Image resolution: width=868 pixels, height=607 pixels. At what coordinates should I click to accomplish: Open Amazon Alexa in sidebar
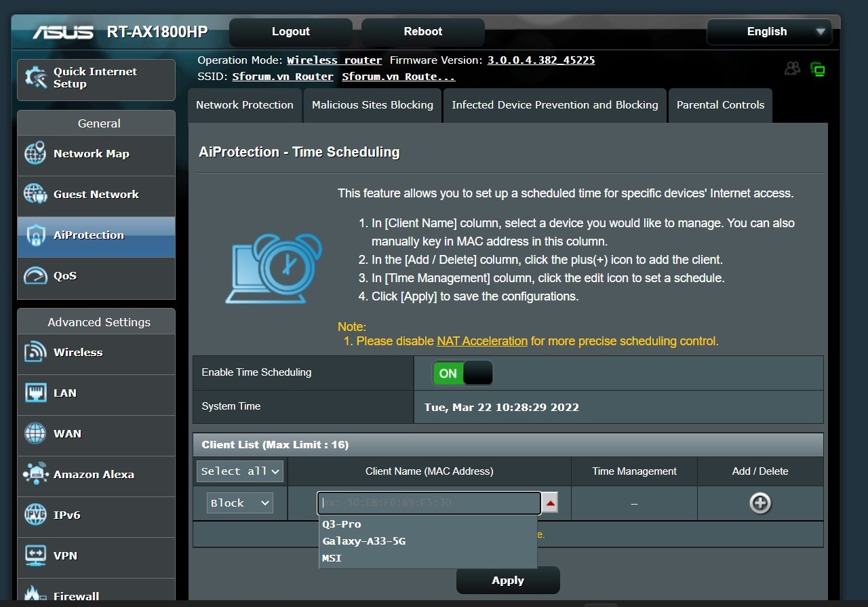coord(96,476)
